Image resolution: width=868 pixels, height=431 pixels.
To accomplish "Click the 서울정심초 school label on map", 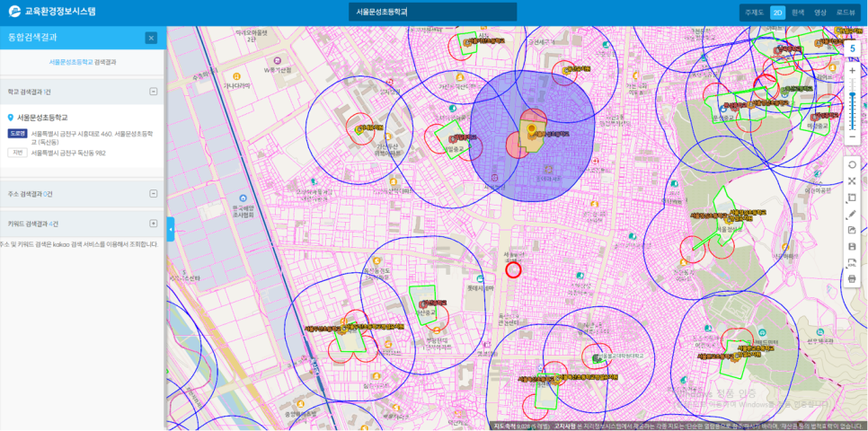I will 729,228.
